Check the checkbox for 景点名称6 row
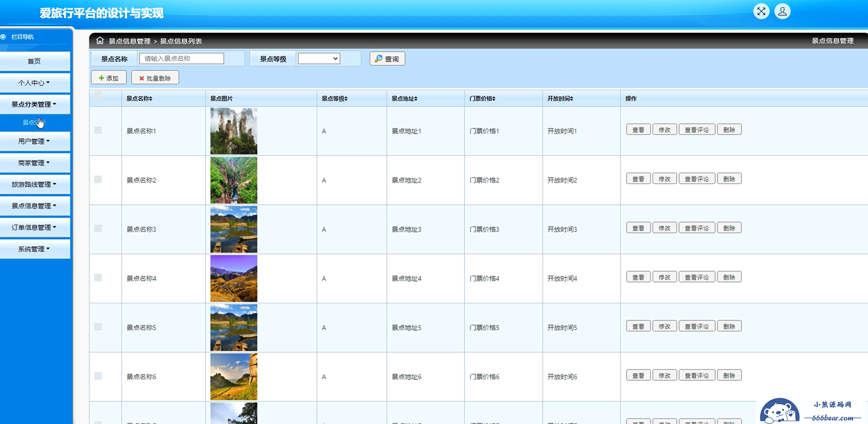This screenshot has width=868, height=424. click(x=98, y=376)
